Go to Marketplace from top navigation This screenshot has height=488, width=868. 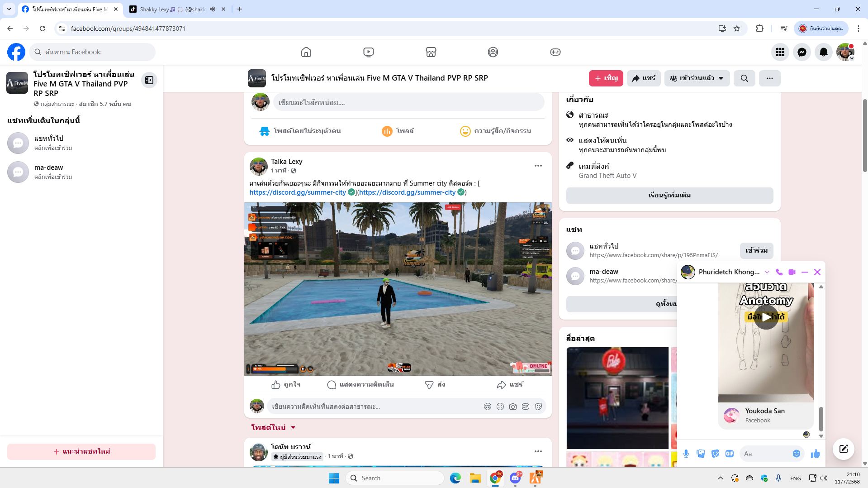point(431,52)
